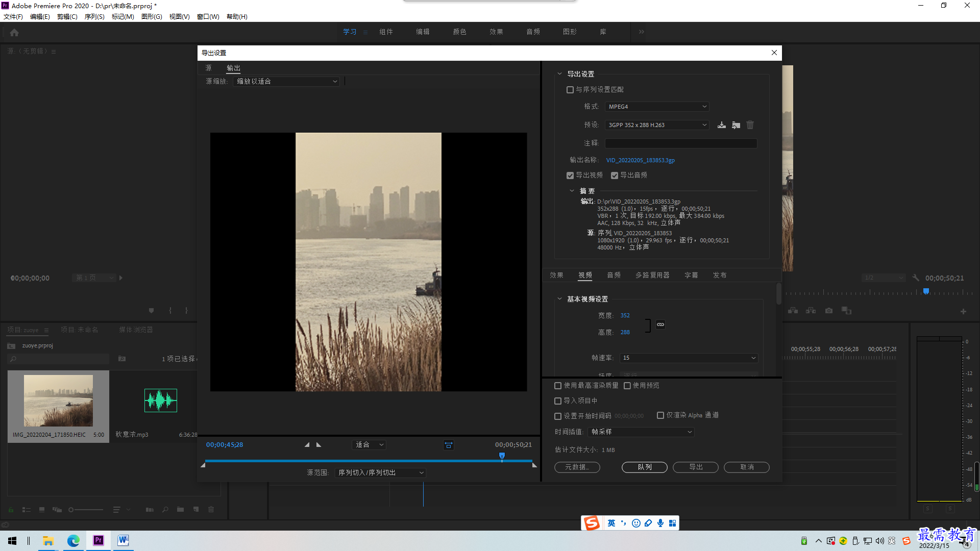Screen dimensions: 980x551
Task: Toggle the width-height link icon
Action: [x=660, y=324]
